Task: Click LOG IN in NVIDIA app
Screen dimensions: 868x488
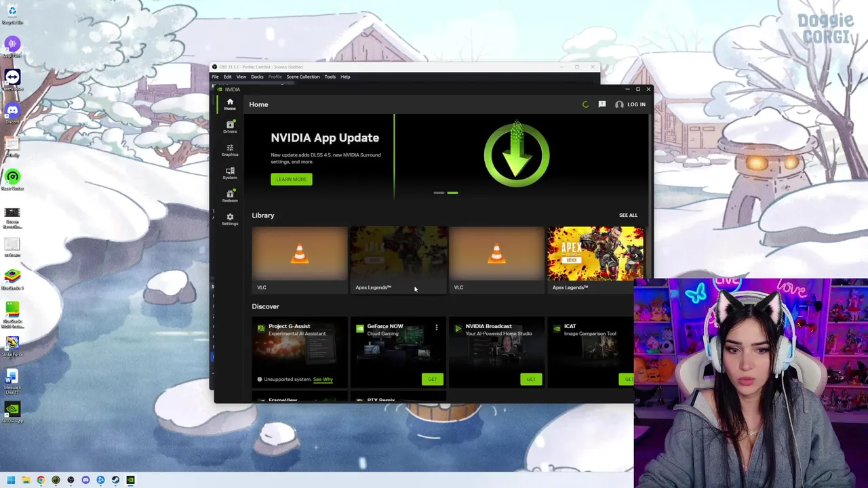Action: point(636,104)
